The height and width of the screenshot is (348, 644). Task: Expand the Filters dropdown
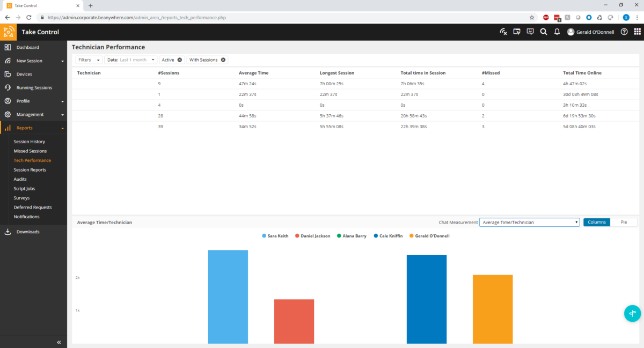(x=88, y=60)
